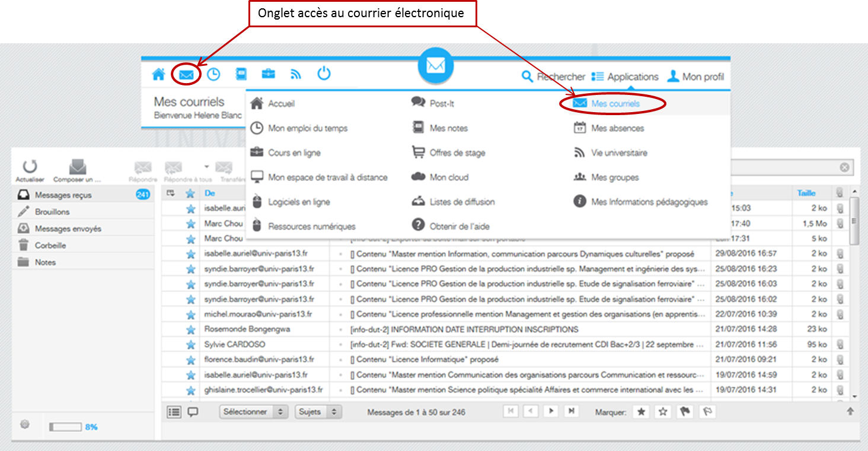868x451 pixels.
Task: Click the Home icon in top navigation
Action: pos(158,75)
